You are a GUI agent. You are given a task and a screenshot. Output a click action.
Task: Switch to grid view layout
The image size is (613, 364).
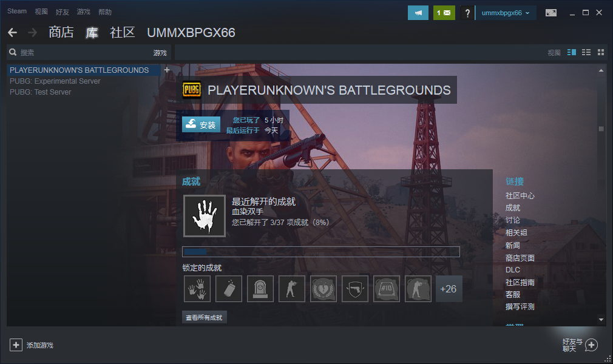(x=601, y=52)
